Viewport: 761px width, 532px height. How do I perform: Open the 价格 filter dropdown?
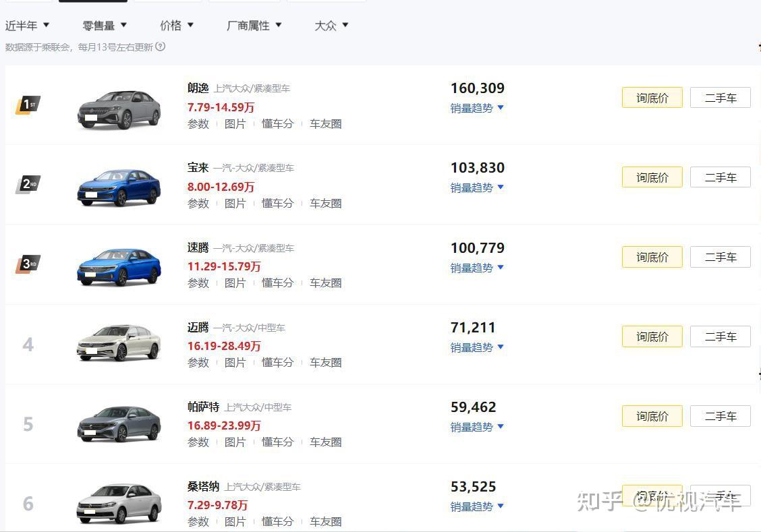click(177, 26)
